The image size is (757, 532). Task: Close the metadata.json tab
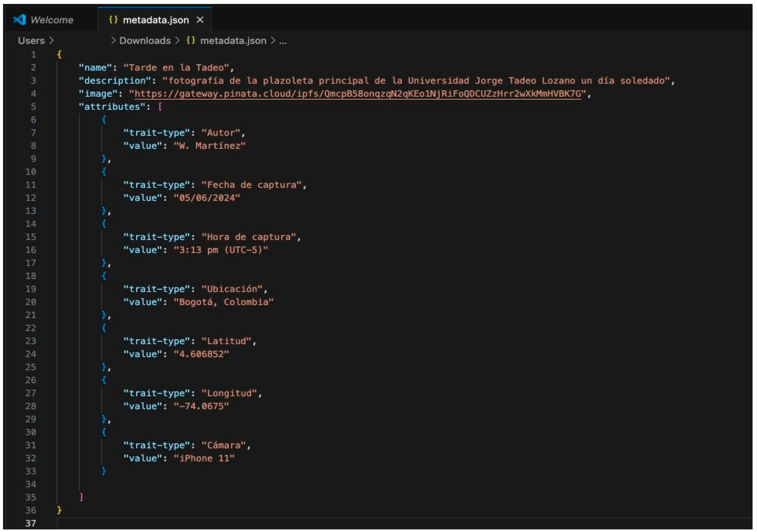point(200,20)
